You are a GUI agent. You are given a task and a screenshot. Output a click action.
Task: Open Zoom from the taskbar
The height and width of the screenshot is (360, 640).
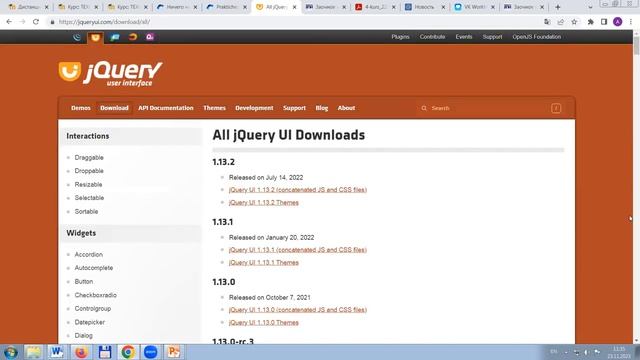[x=151, y=352]
